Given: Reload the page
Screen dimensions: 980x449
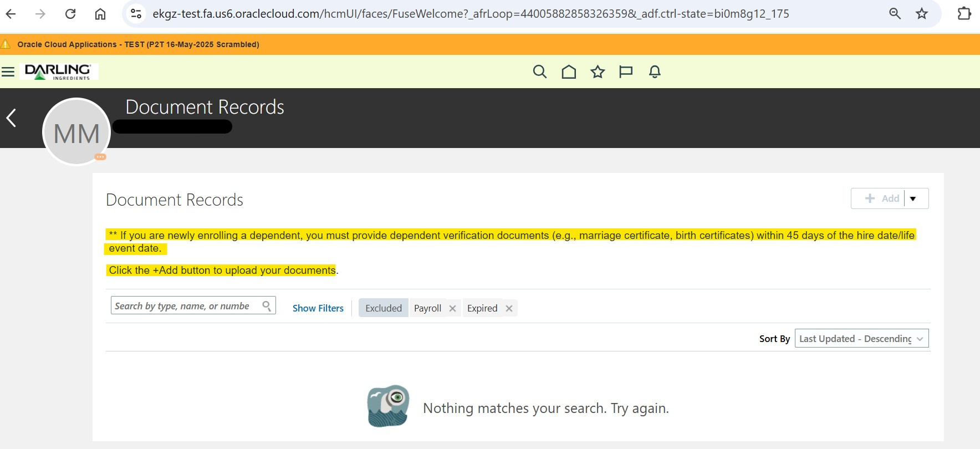Looking at the screenshot, I should pyautogui.click(x=70, y=14).
